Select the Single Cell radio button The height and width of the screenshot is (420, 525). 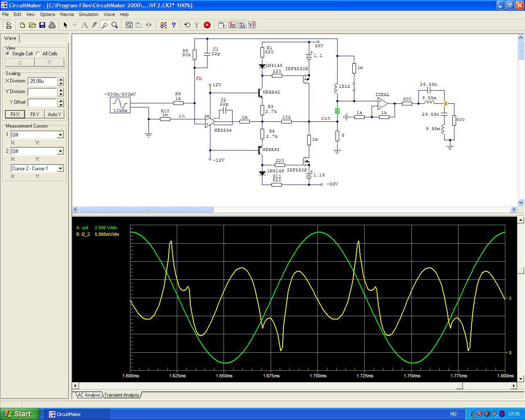8,54
